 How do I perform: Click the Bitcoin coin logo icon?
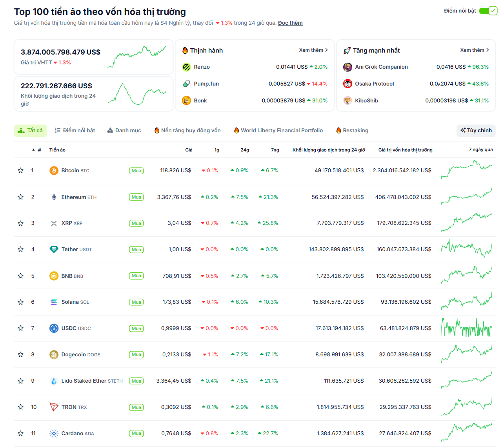54,171
